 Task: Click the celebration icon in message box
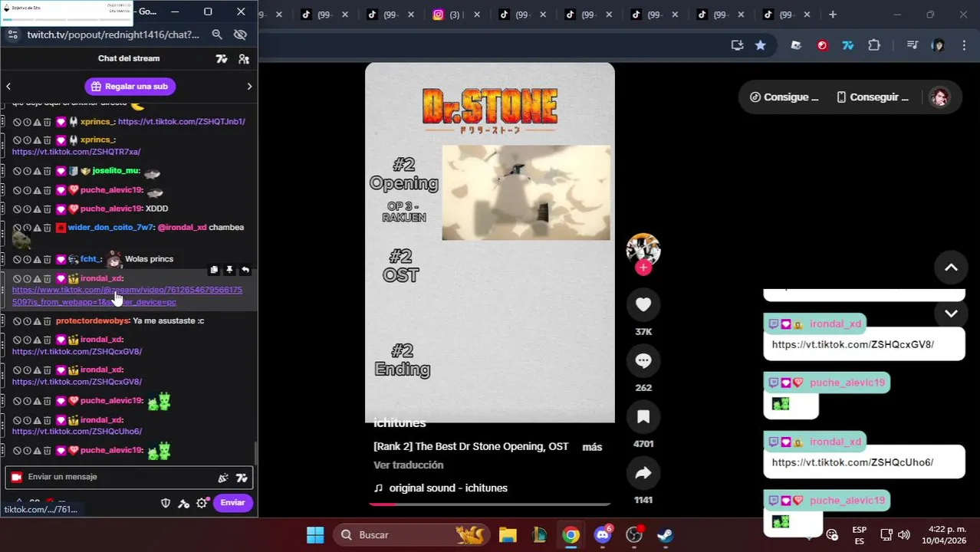pyautogui.click(x=223, y=478)
